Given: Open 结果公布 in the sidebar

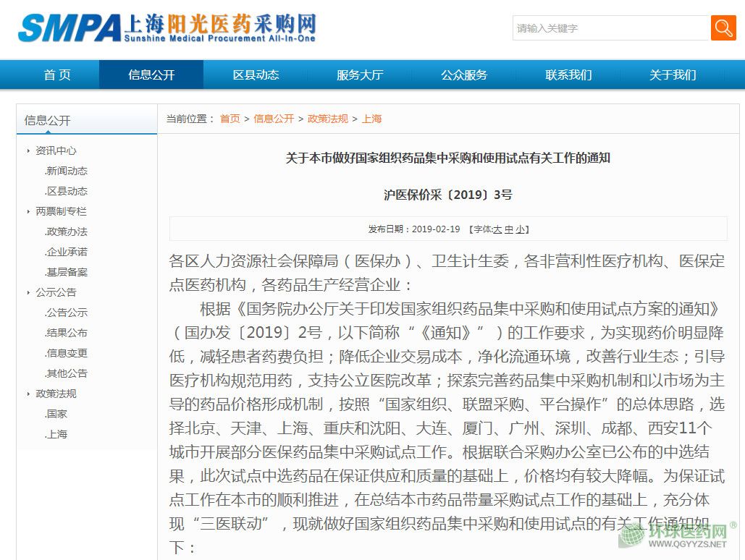Looking at the screenshot, I should pos(66,333).
